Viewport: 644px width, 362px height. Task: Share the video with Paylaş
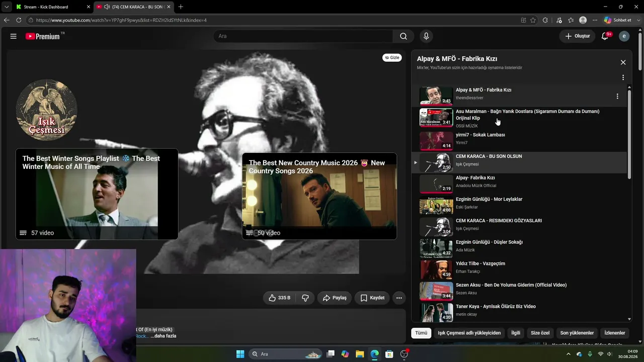pos(335,298)
